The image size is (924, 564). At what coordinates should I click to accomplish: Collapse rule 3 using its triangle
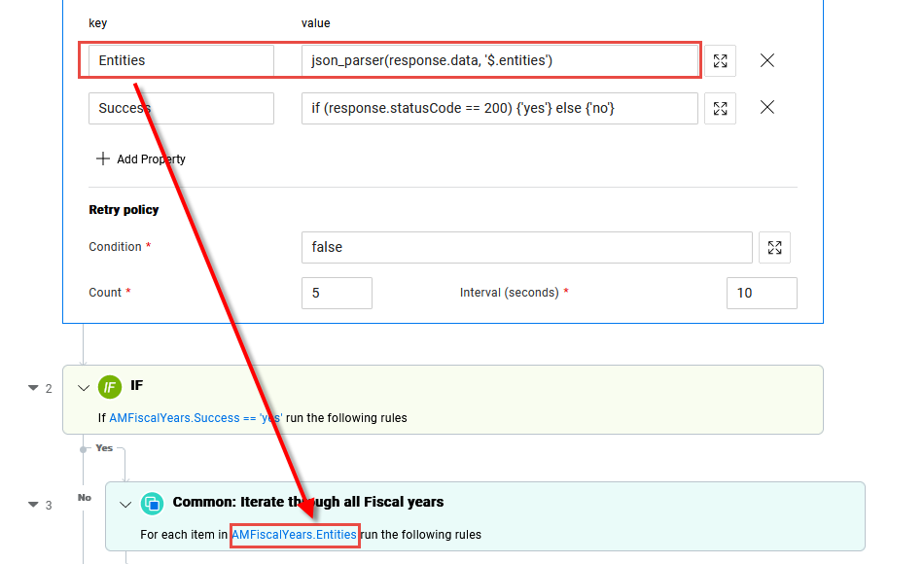click(32, 504)
